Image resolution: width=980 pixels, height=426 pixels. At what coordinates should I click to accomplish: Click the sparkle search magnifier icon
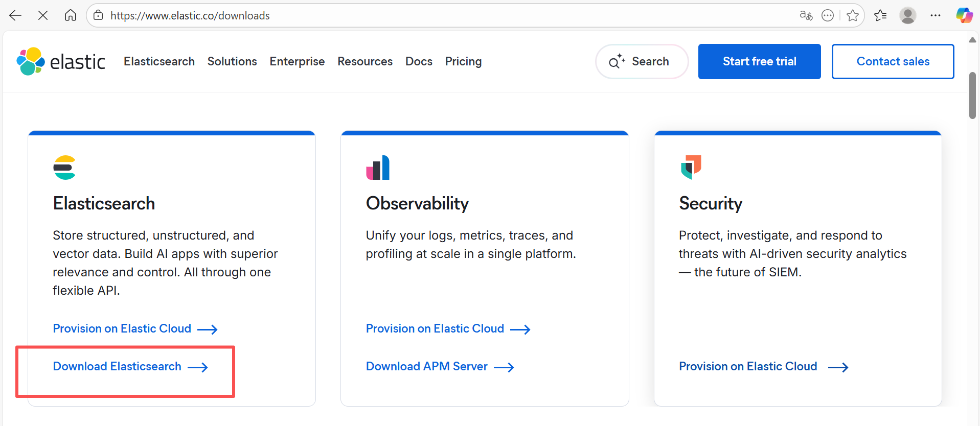[617, 61]
